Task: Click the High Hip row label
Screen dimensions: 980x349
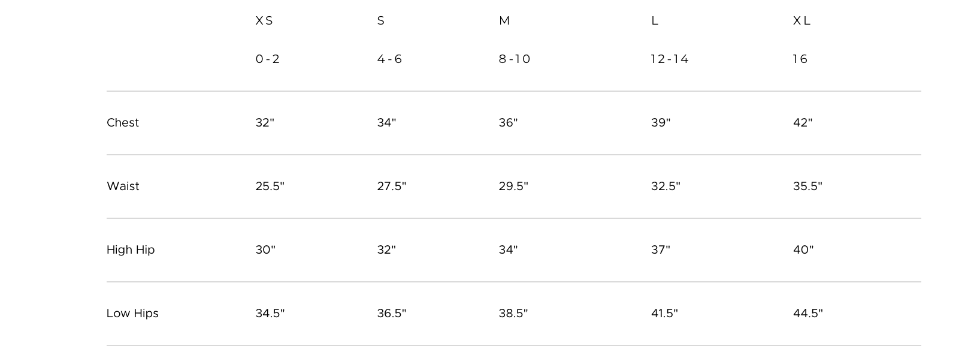Action: [x=131, y=250]
